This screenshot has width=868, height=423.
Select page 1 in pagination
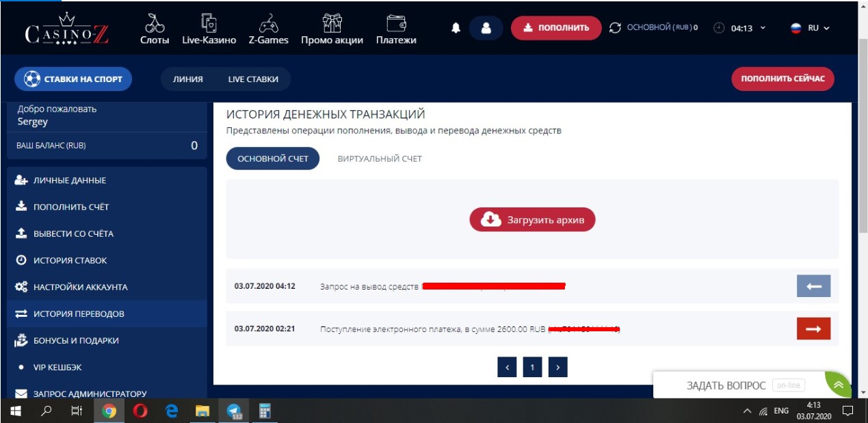pyautogui.click(x=532, y=368)
